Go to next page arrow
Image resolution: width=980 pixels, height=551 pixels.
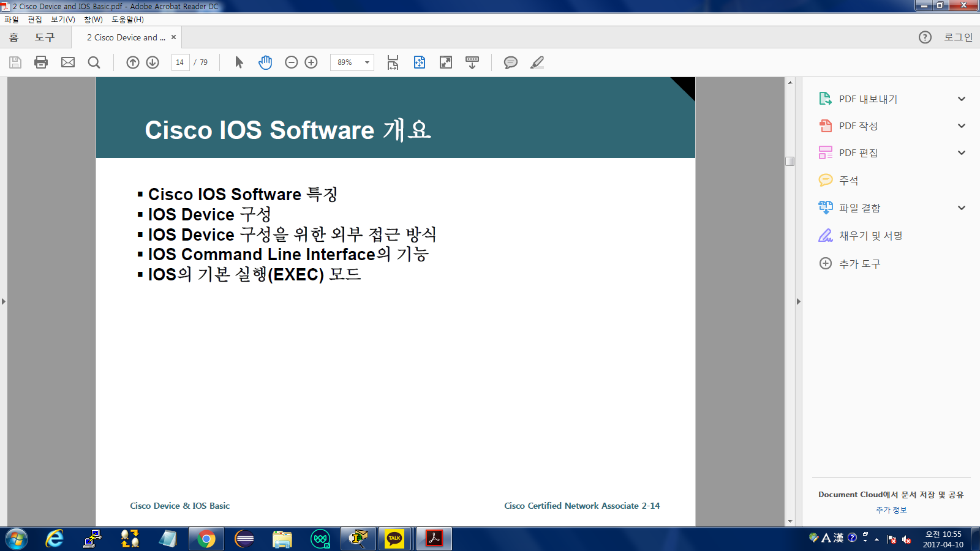pos(153,62)
